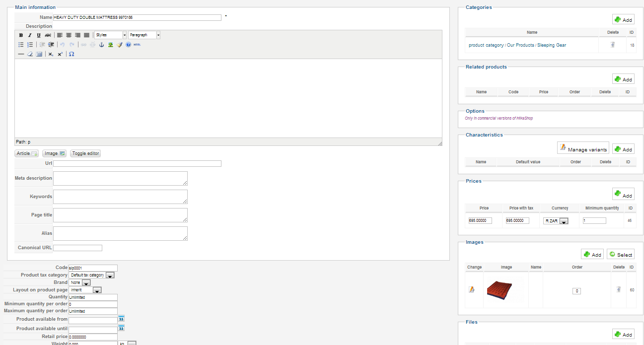Toggle underline formatting
The width and height of the screenshot is (644, 345).
pos(39,35)
